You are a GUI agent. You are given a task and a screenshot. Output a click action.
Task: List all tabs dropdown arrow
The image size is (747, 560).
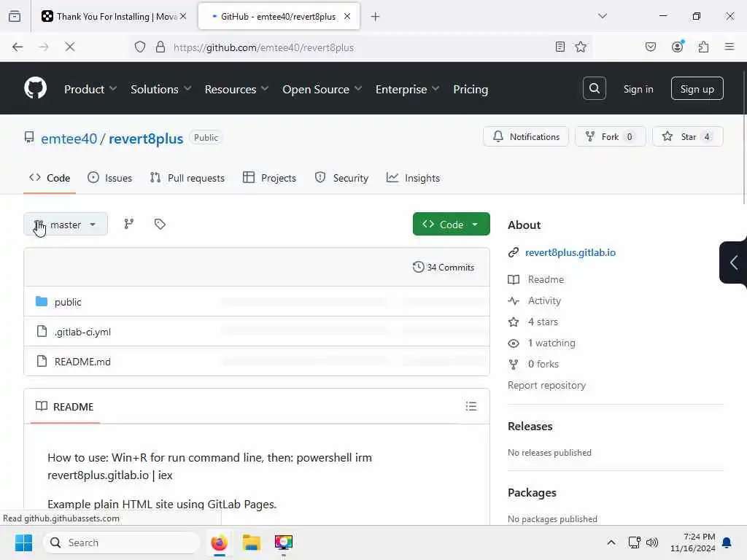coord(602,17)
